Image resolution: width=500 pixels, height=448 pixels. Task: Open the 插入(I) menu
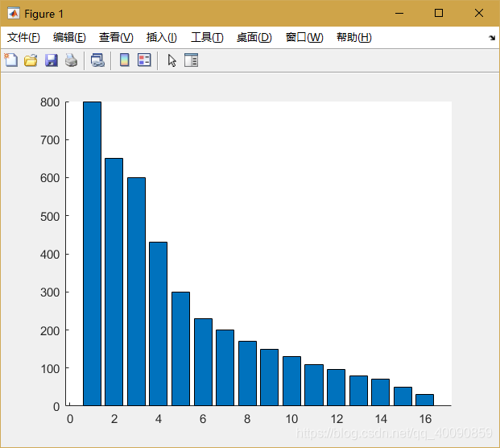pyautogui.click(x=161, y=37)
